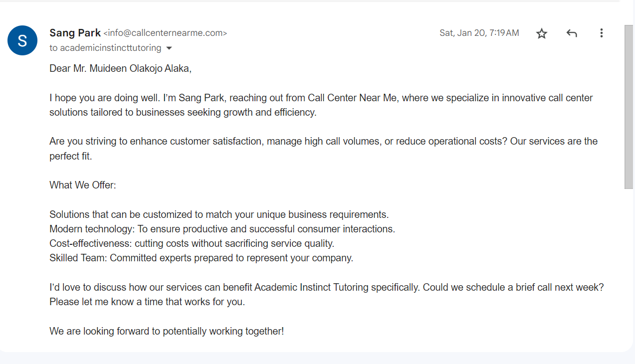Click the sender name Sang Park
Screen dimensions: 635x364
(x=75, y=33)
